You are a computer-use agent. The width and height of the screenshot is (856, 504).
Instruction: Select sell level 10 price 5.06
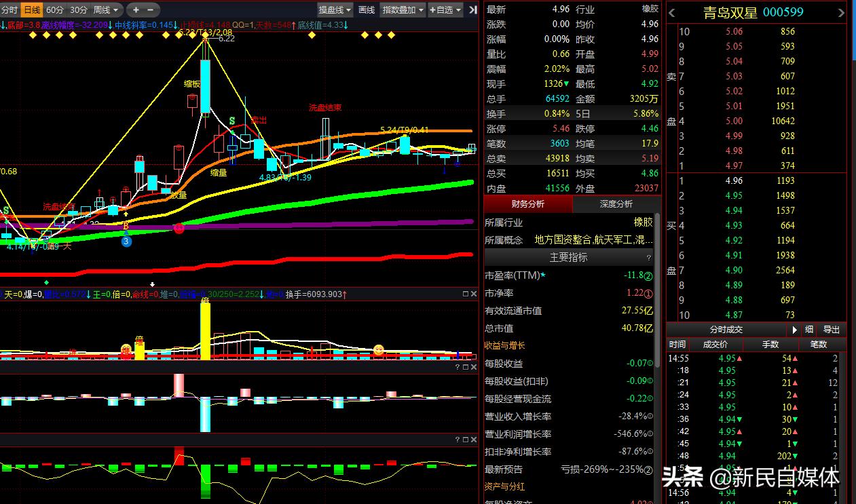click(734, 31)
